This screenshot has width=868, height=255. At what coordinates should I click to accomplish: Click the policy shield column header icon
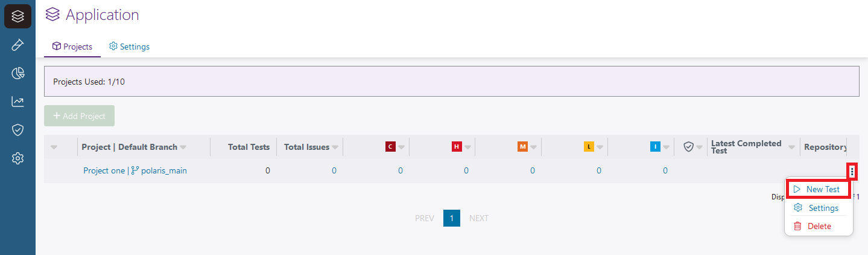pyautogui.click(x=688, y=147)
